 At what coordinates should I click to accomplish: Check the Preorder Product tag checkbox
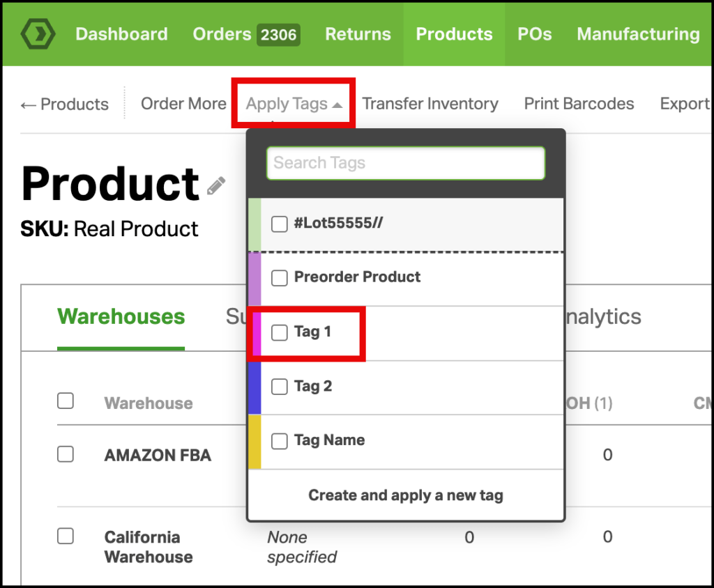pos(279,278)
